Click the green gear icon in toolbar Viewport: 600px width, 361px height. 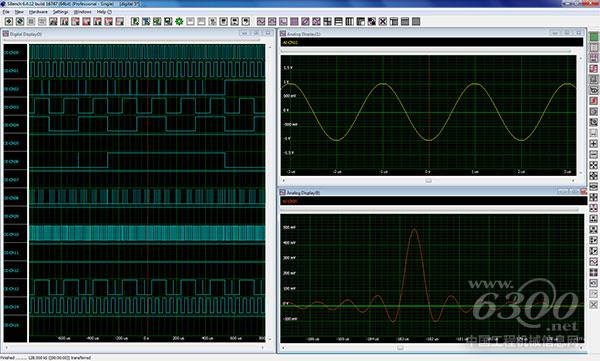[x=179, y=21]
